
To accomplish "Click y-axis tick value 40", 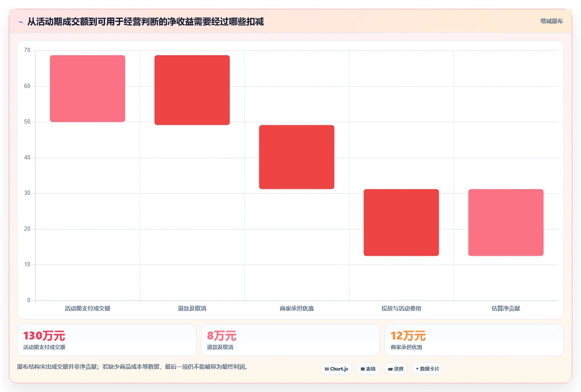I will 27,158.
